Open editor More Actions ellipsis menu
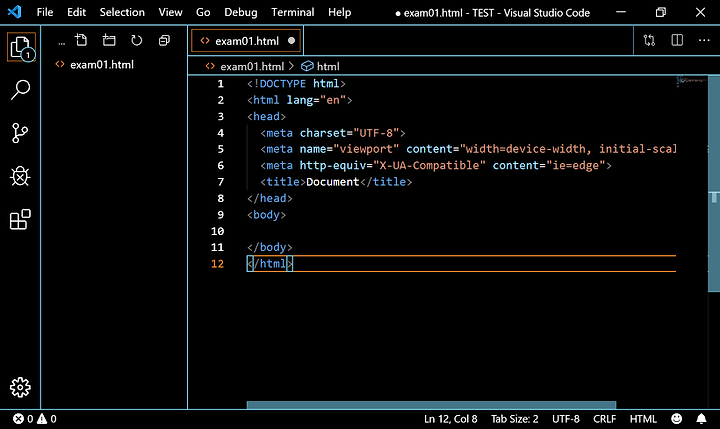Screen dimensions: 720x429 click(x=704, y=40)
